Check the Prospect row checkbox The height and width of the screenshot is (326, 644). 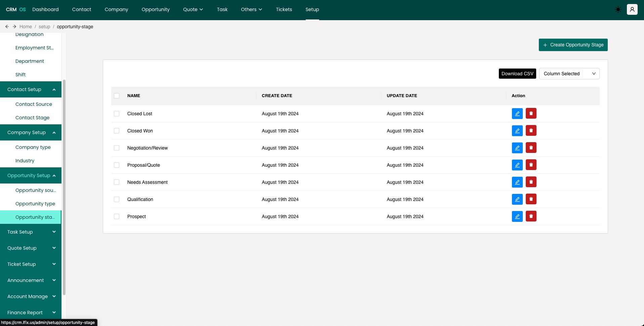pyautogui.click(x=117, y=216)
